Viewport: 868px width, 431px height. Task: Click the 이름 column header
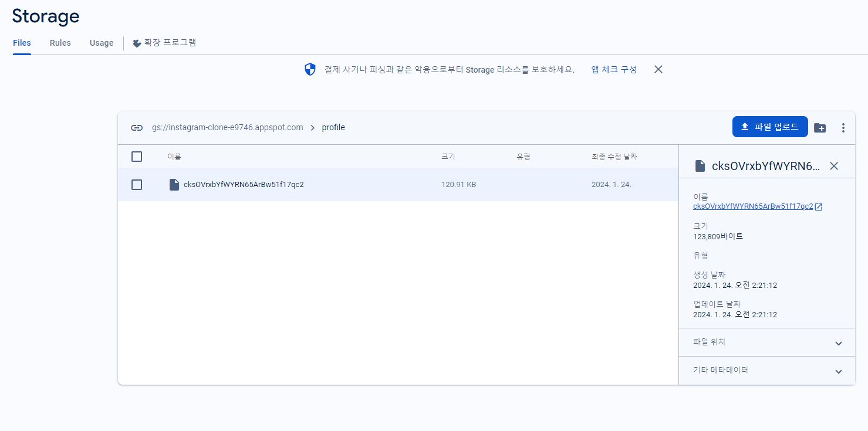(x=174, y=157)
